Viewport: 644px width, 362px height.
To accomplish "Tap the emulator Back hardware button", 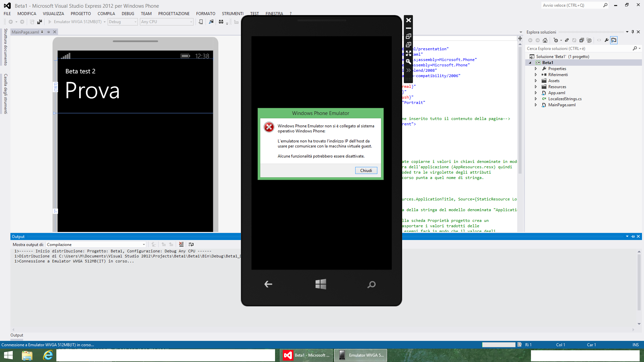I will [x=268, y=284].
